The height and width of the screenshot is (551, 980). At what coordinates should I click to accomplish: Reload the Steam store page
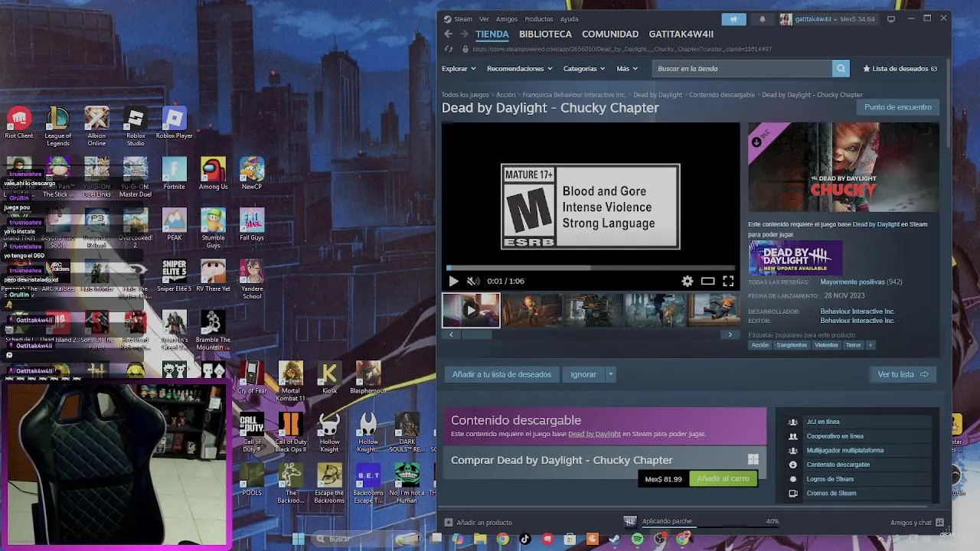[x=449, y=49]
